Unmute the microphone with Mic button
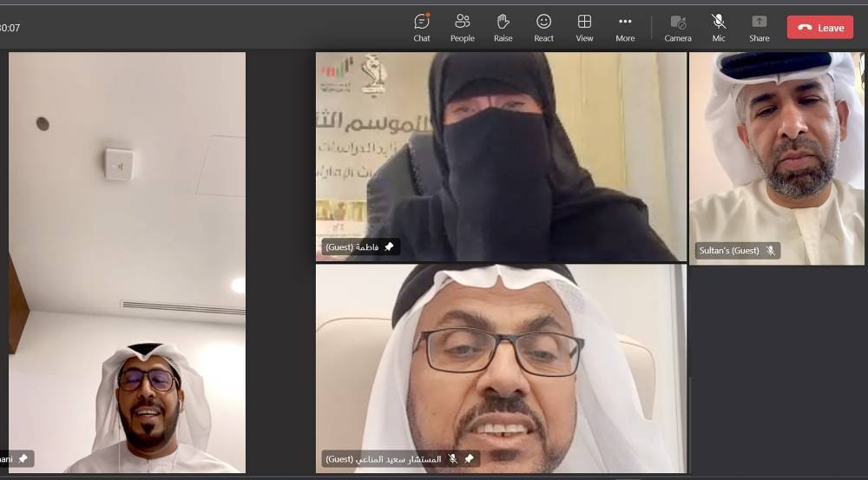 pos(719,27)
